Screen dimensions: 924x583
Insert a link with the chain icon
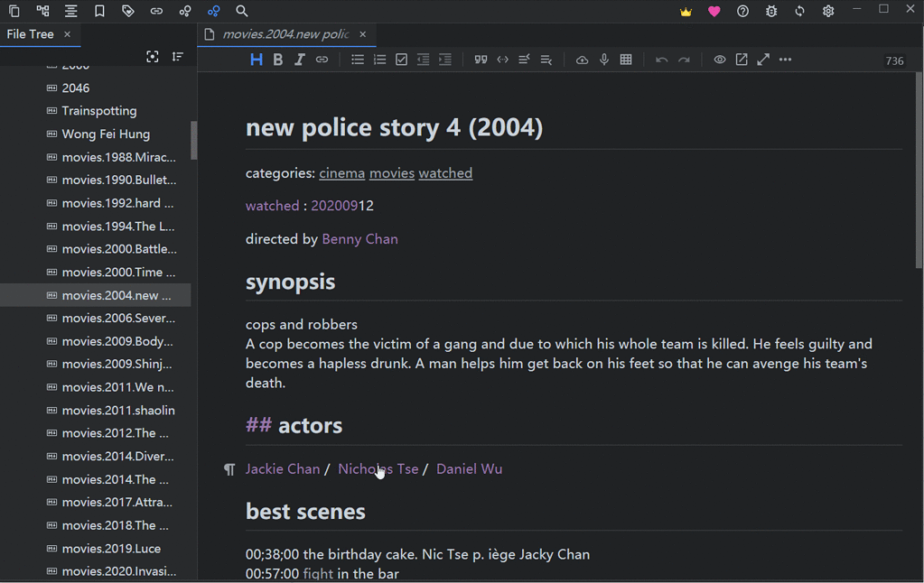322,60
